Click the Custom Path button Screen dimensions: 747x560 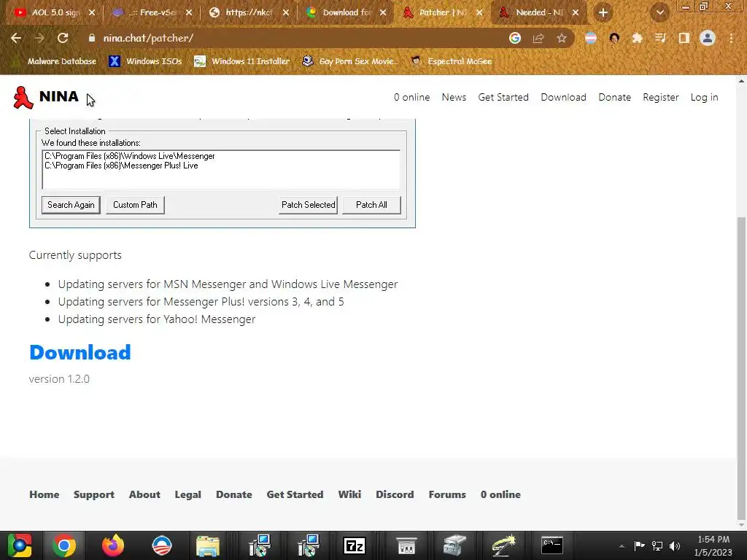(x=135, y=205)
